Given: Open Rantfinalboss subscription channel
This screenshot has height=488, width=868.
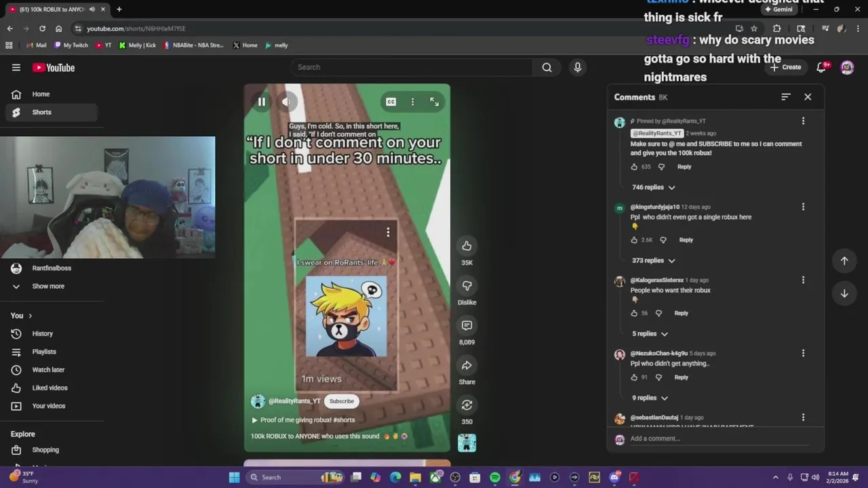Looking at the screenshot, I should pyautogui.click(x=53, y=268).
